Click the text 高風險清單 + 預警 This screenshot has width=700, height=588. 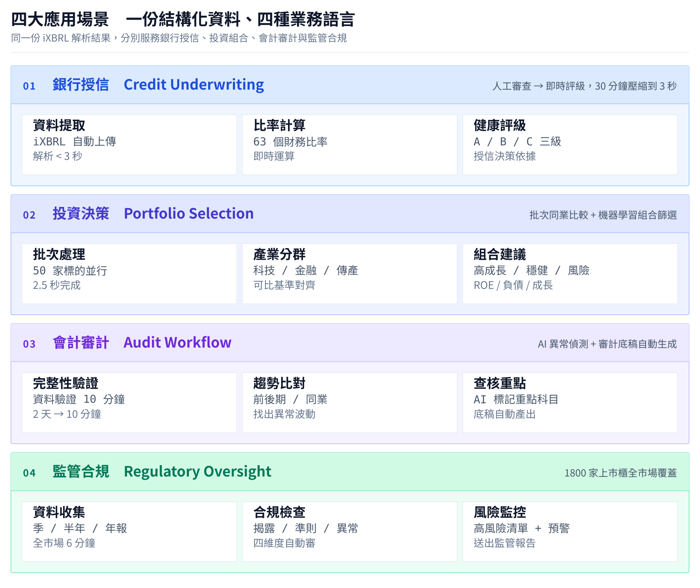coord(522,528)
